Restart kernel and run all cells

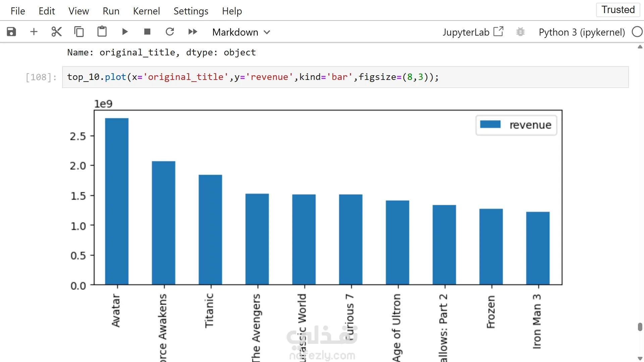pyautogui.click(x=193, y=32)
